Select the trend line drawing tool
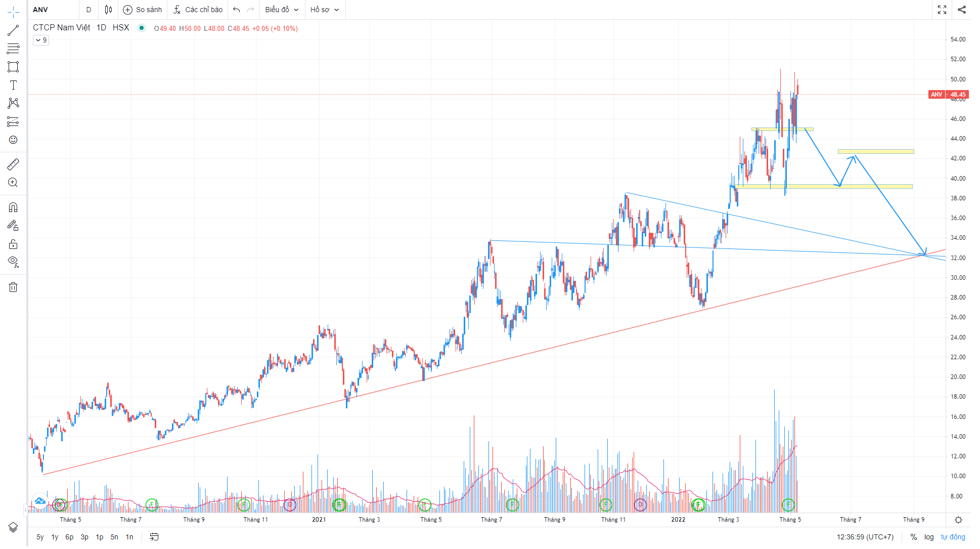Image resolution: width=980 pixels, height=549 pixels. point(13,30)
